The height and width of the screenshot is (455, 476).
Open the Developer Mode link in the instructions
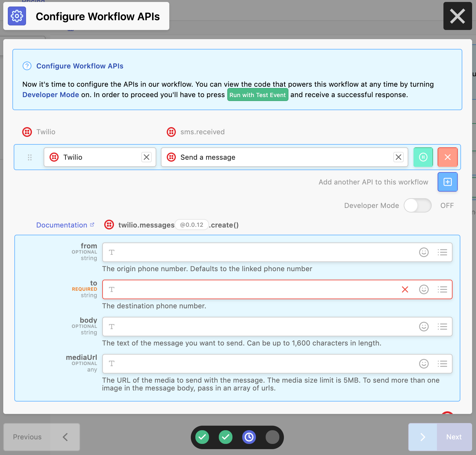(x=51, y=95)
